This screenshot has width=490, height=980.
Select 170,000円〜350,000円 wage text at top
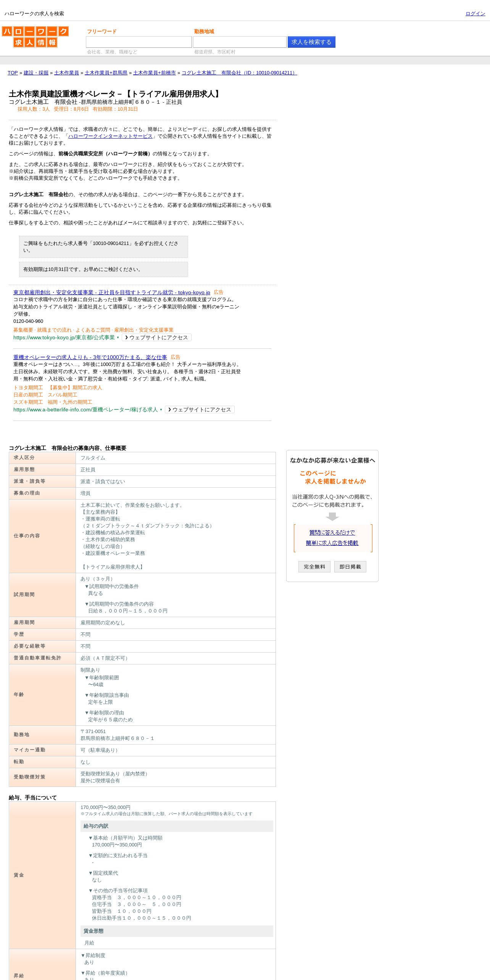(x=105, y=808)
